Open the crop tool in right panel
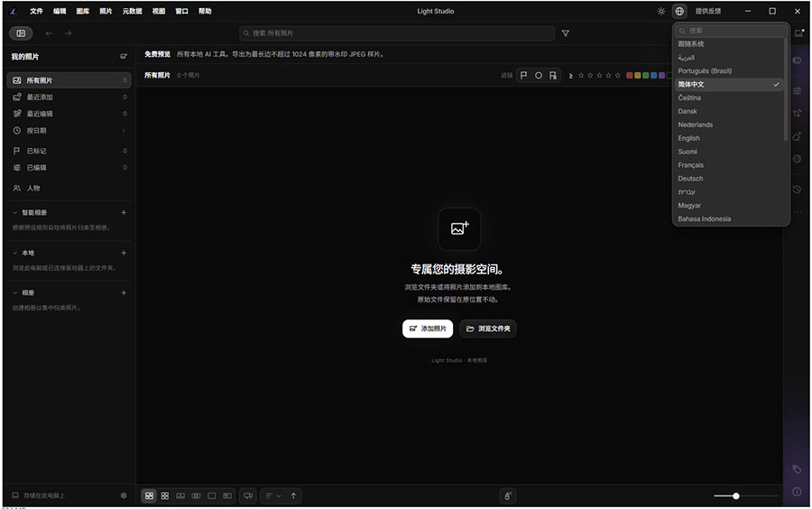Viewport: 812px width, 509px height. 797,113
